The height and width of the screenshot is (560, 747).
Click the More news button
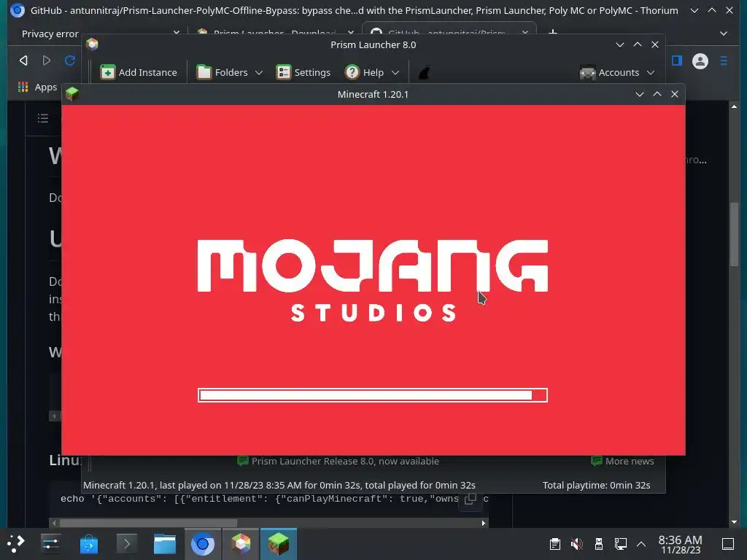pos(622,461)
